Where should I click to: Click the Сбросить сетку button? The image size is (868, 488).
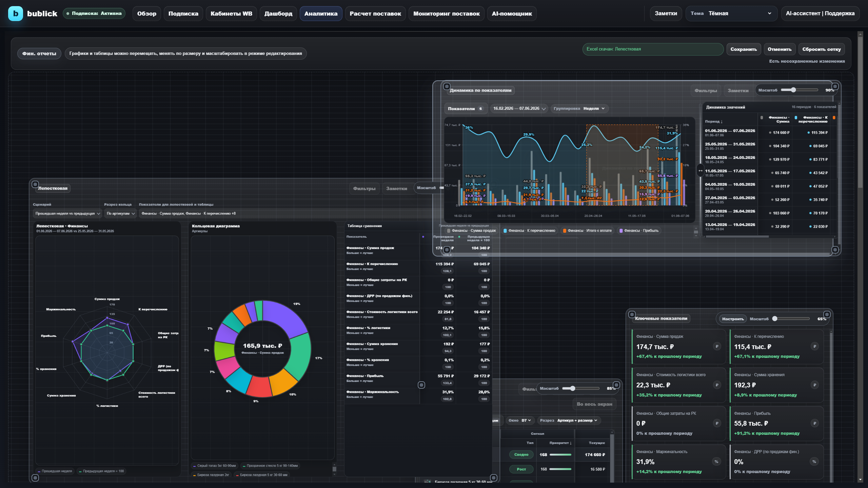[821, 49]
